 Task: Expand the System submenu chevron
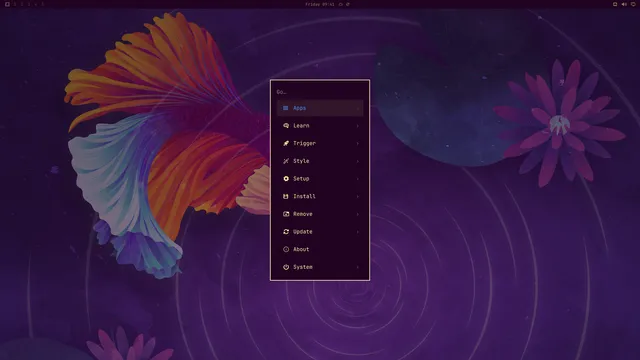pyautogui.click(x=358, y=267)
